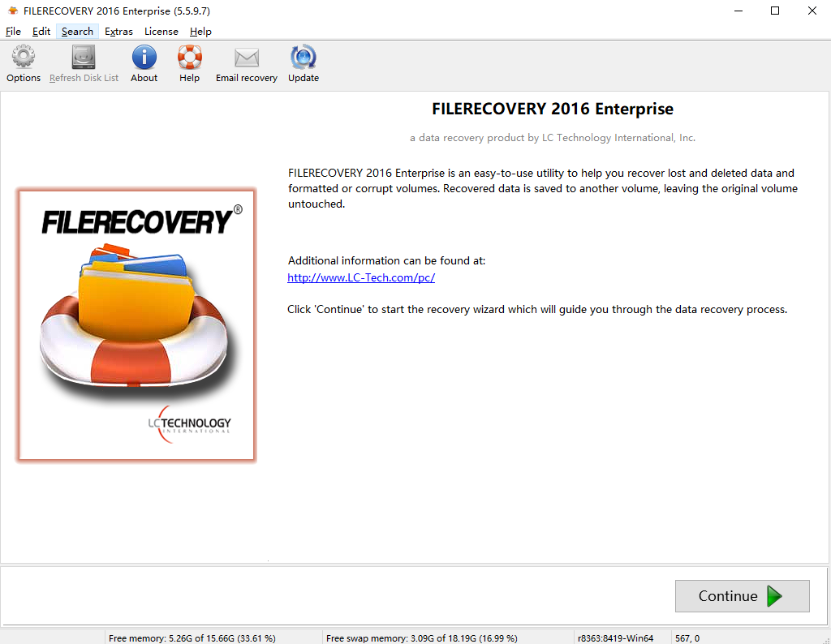Open the Extras menu

(118, 32)
